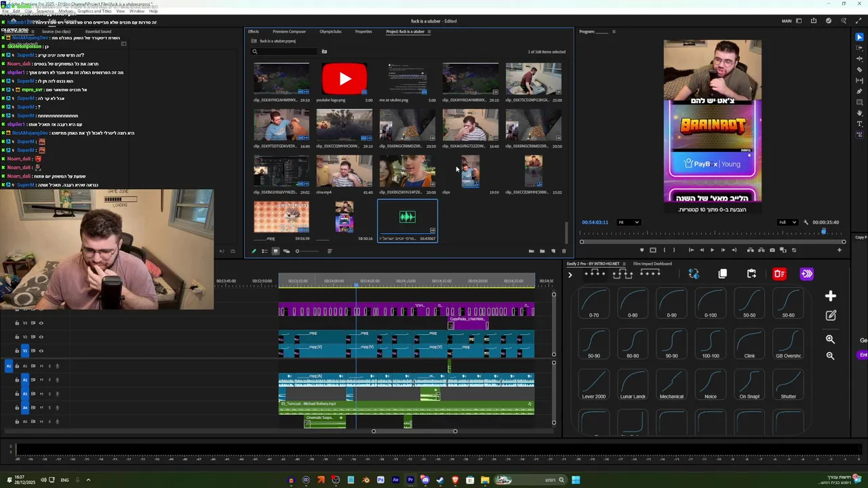The width and height of the screenshot is (868, 488).
Task: Click the red delete icon in Easify panel
Action: (779, 274)
